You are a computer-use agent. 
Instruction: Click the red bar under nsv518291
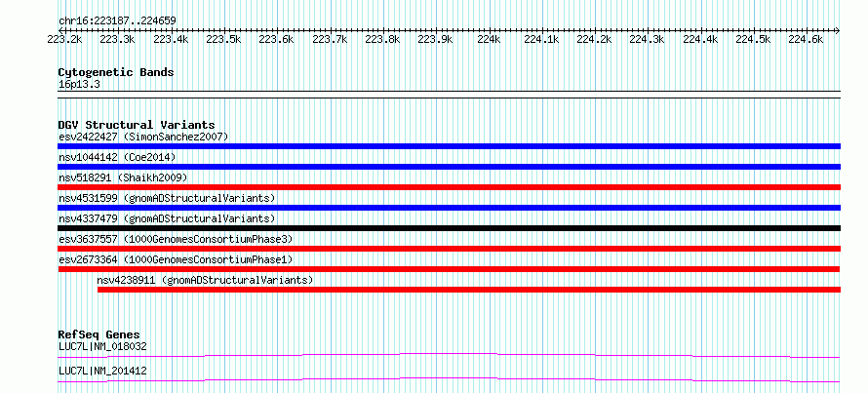[449, 187]
